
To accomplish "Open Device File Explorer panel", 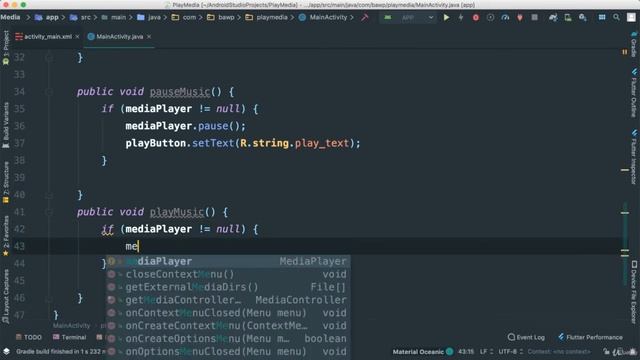I will (x=634, y=293).
